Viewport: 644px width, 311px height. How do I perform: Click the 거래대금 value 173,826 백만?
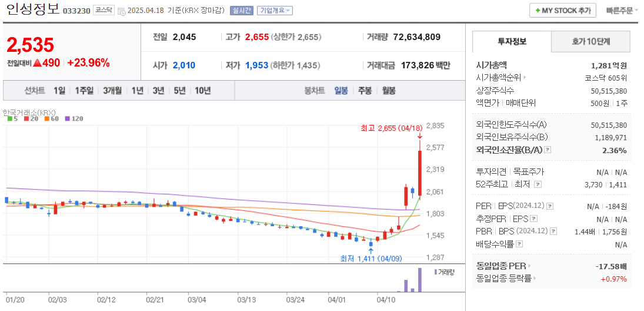[x=426, y=65]
